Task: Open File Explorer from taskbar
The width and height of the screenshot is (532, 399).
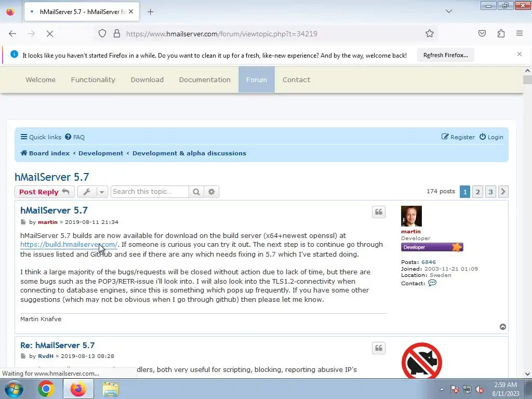Action: pyautogui.click(x=111, y=389)
